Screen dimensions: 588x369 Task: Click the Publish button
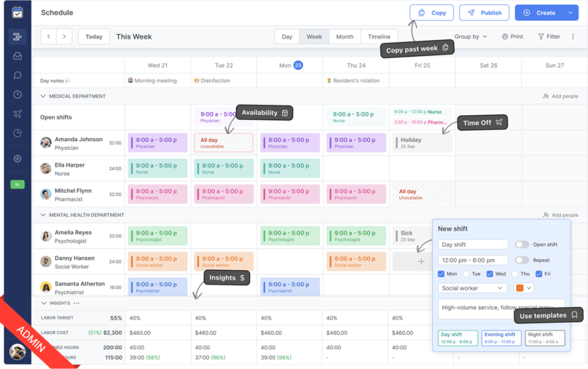[x=485, y=12]
